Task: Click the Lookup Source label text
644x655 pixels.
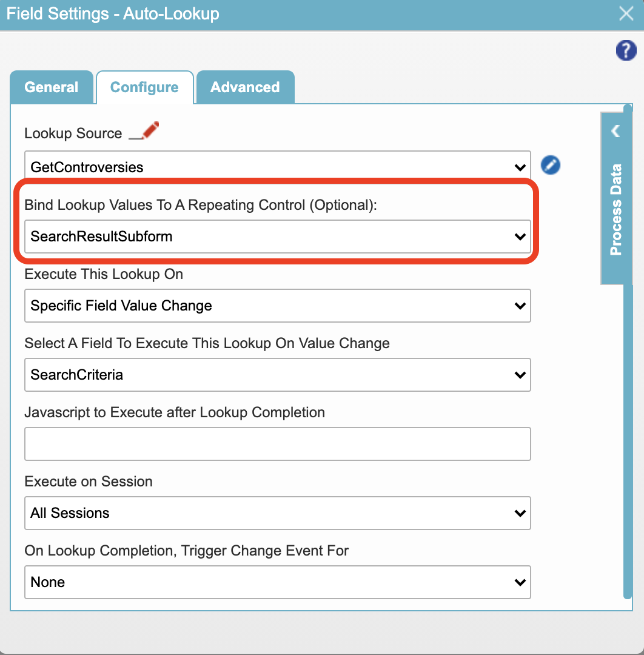Action: 73,133
